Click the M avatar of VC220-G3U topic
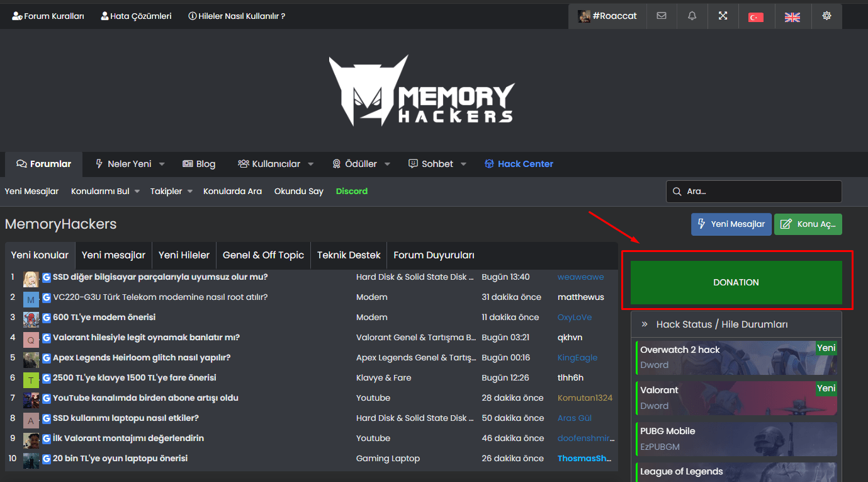Screen dimensions: 868x482 (x=31, y=299)
